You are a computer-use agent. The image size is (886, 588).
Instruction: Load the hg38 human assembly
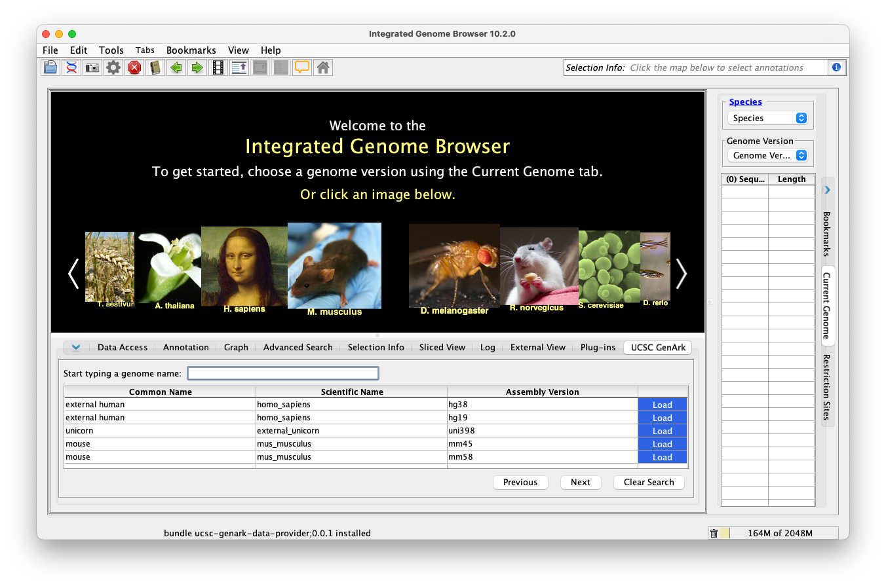click(662, 405)
